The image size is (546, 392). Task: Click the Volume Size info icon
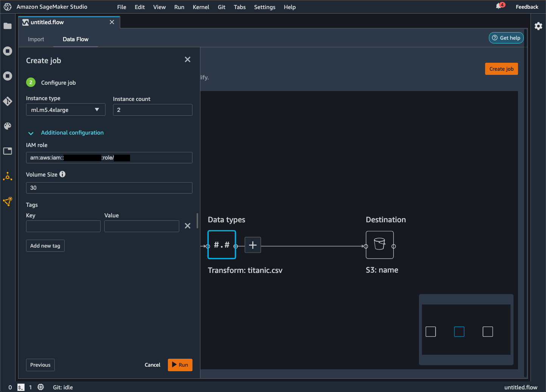point(62,174)
